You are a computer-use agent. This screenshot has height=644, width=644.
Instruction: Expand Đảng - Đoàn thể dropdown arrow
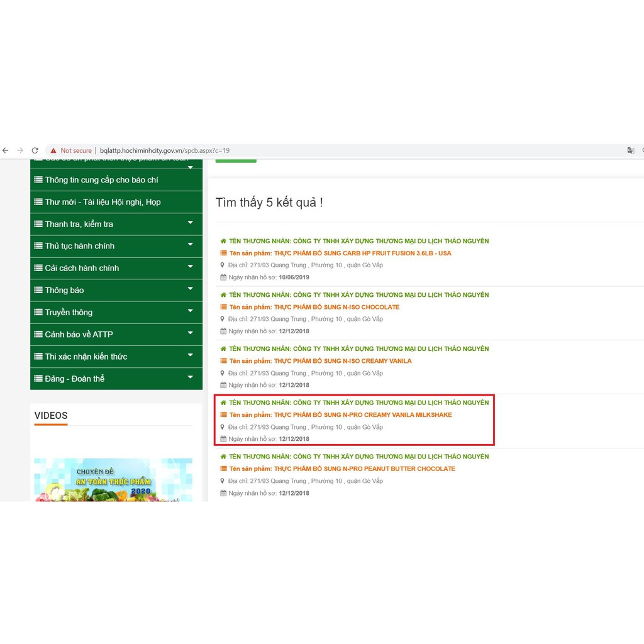tap(190, 377)
